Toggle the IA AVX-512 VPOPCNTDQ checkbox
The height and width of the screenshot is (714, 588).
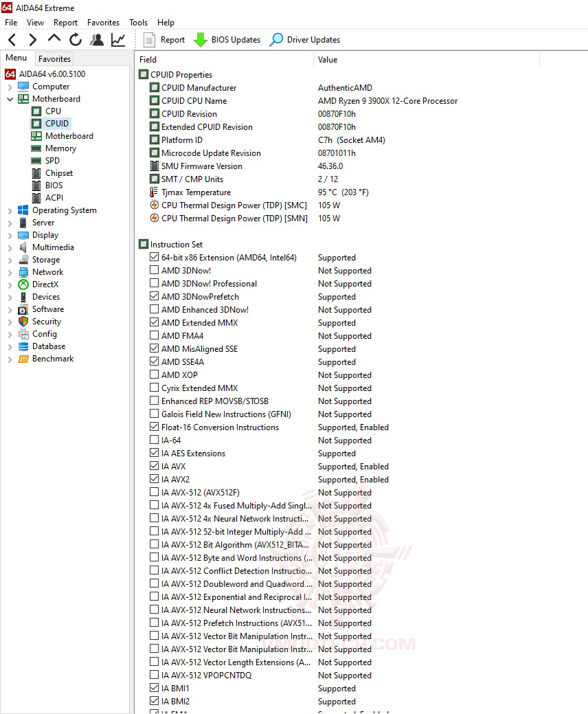[155, 675]
